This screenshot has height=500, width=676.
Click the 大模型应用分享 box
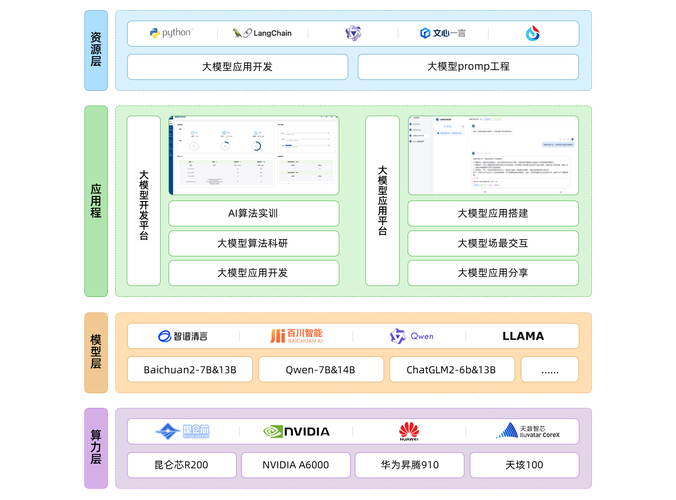[x=493, y=273]
